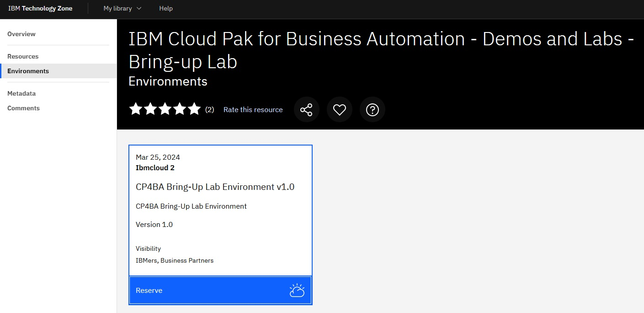Reserve the CP4BA Bring-Up Lab Environment
Viewport: 644px width, 313px height.
click(220, 290)
